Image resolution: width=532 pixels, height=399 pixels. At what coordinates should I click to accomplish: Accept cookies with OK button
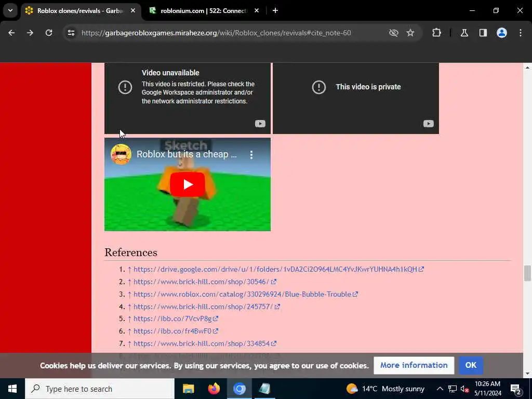tap(471, 365)
